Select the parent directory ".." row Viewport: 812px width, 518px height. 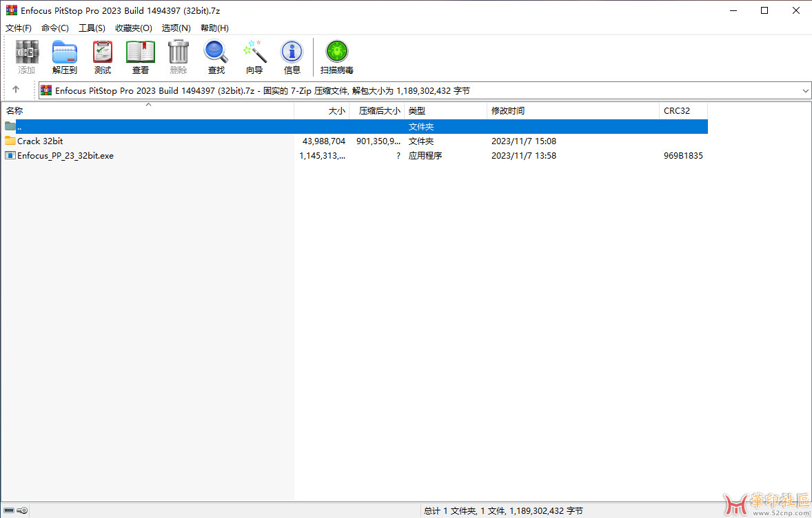pos(355,126)
